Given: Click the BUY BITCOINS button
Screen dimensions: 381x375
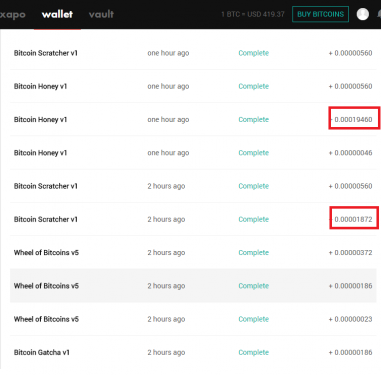Looking at the screenshot, I should (x=320, y=14).
